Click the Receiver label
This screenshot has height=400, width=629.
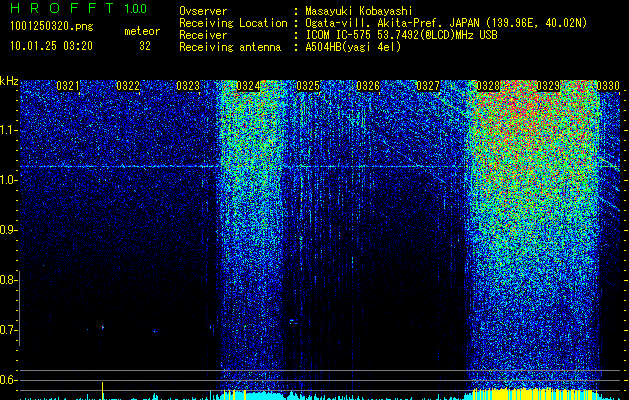203,35
